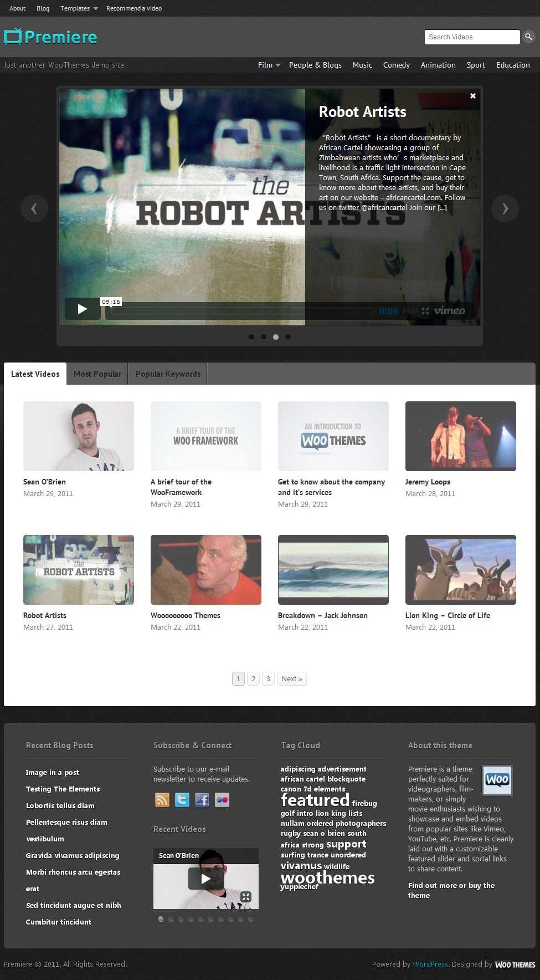This screenshot has width=540, height=980.
Task: Click the Premiere TV logo
Action: coord(50,37)
